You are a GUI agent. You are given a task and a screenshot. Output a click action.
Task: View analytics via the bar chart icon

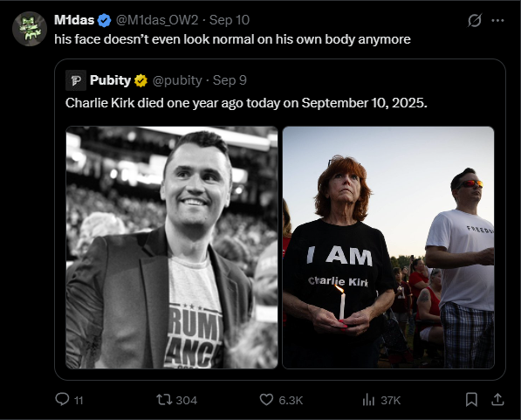(x=368, y=400)
